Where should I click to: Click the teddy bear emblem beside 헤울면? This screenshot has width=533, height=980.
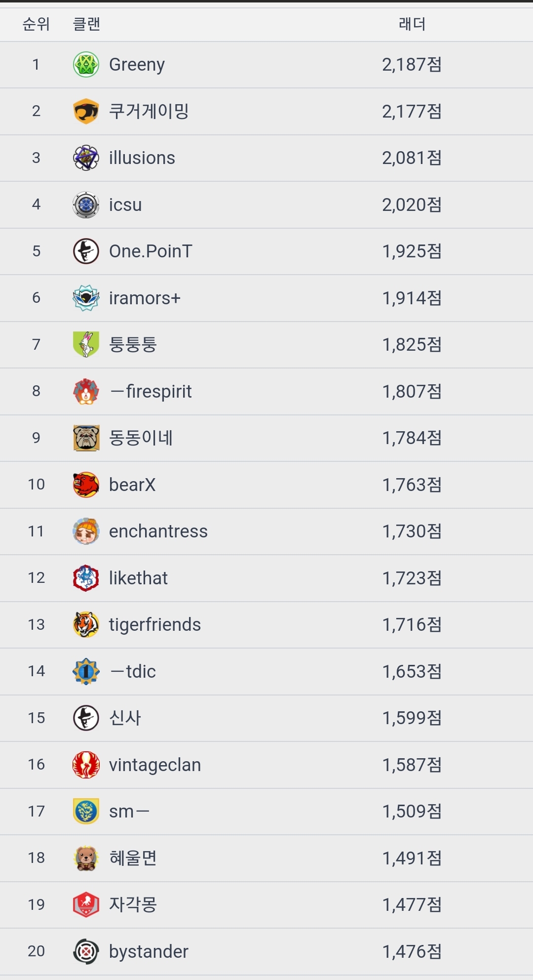tap(86, 858)
